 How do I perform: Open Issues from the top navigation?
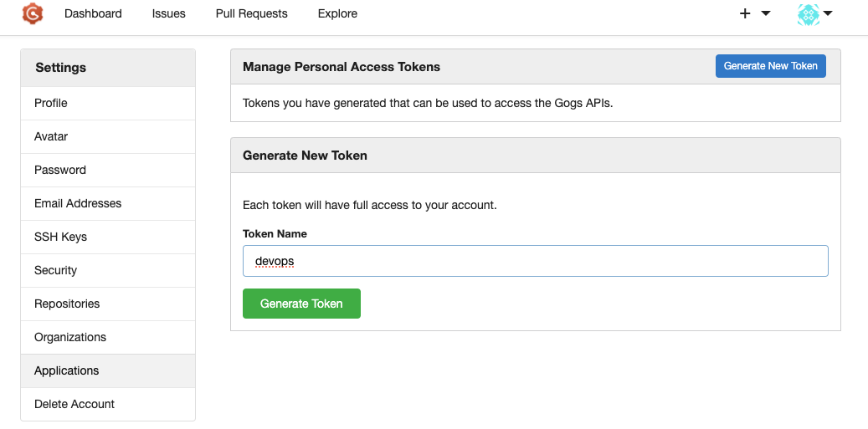pos(169,13)
